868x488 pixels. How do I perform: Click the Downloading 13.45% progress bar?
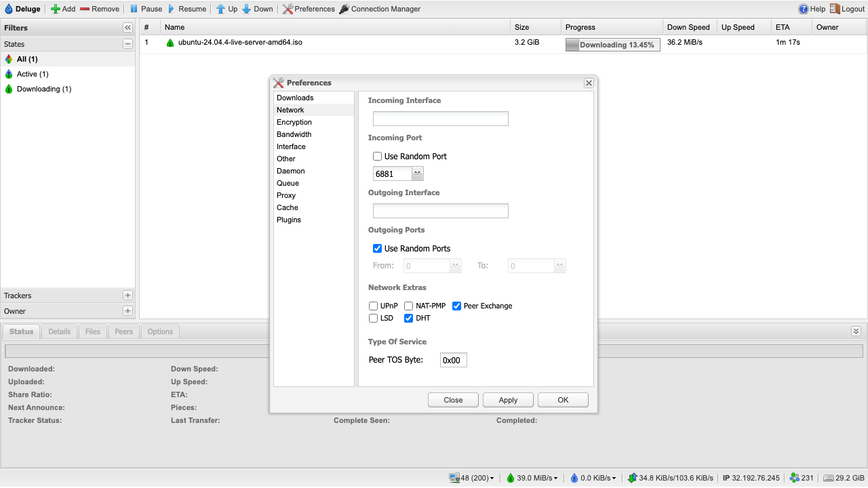point(613,45)
